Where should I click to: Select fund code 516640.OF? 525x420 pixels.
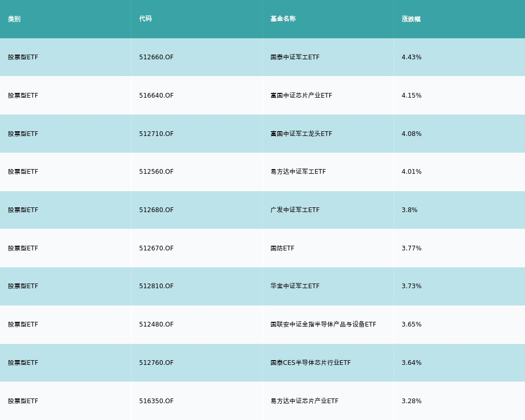[156, 96]
